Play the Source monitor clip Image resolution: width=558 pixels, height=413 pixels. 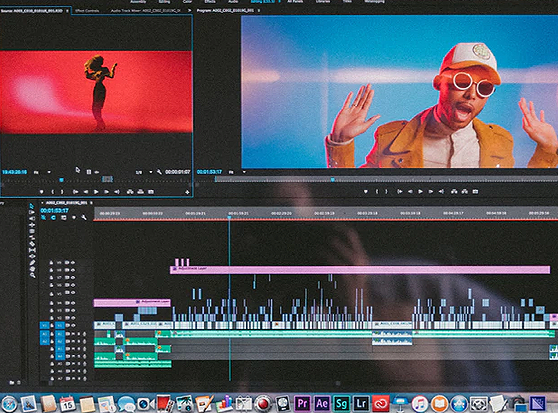point(96,192)
